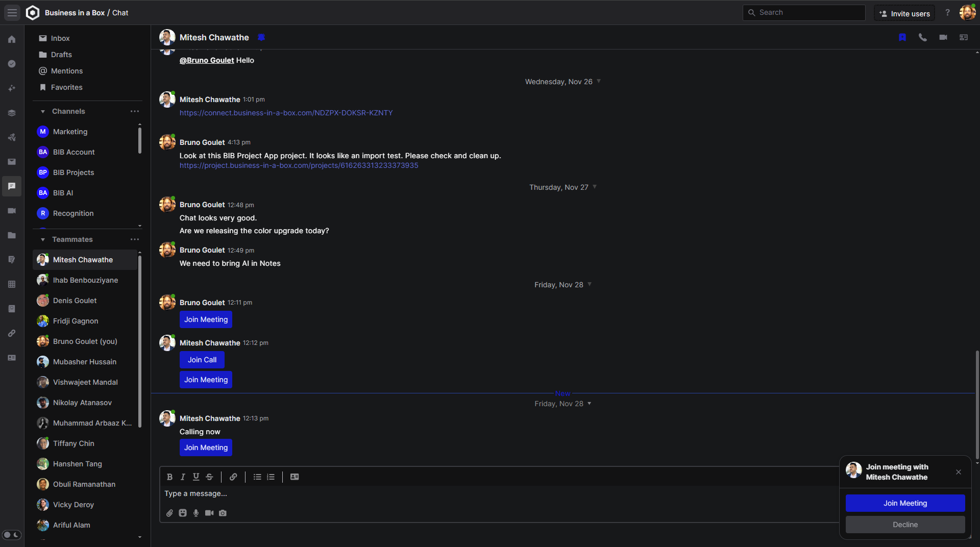The width and height of the screenshot is (980, 547).
Task: Click Join Meeting in the notification popup
Action: pos(905,503)
